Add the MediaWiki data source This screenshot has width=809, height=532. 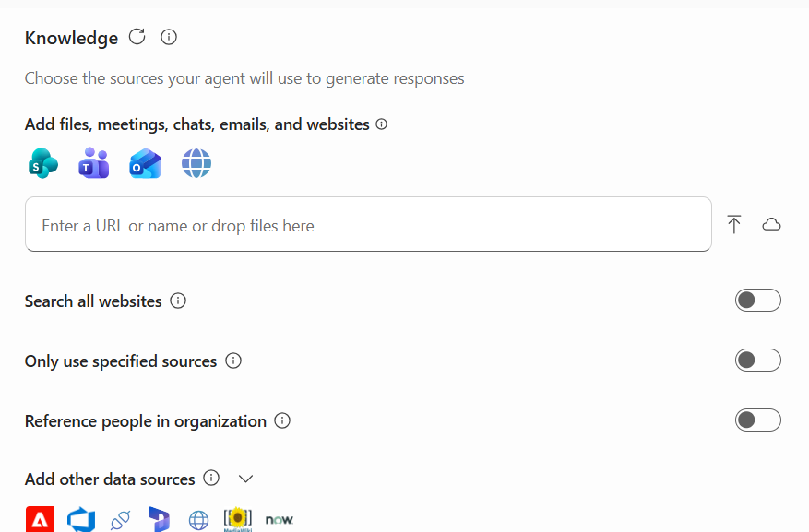click(238, 519)
